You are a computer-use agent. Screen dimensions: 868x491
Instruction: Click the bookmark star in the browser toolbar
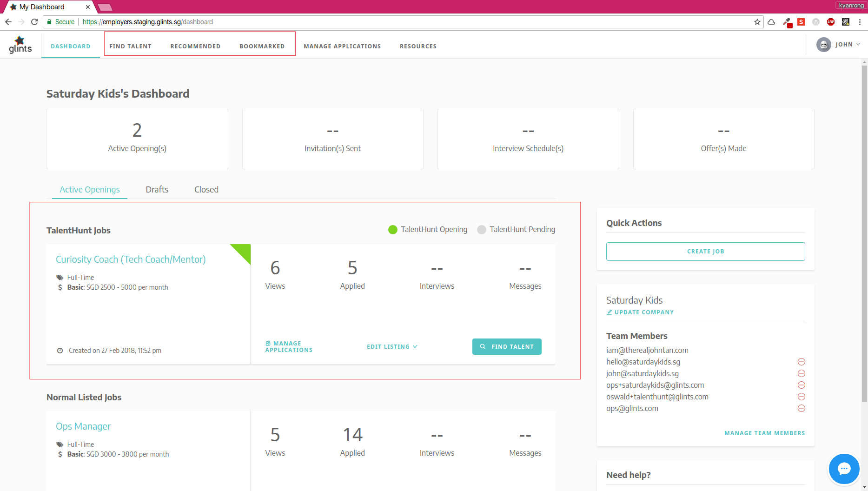point(757,22)
